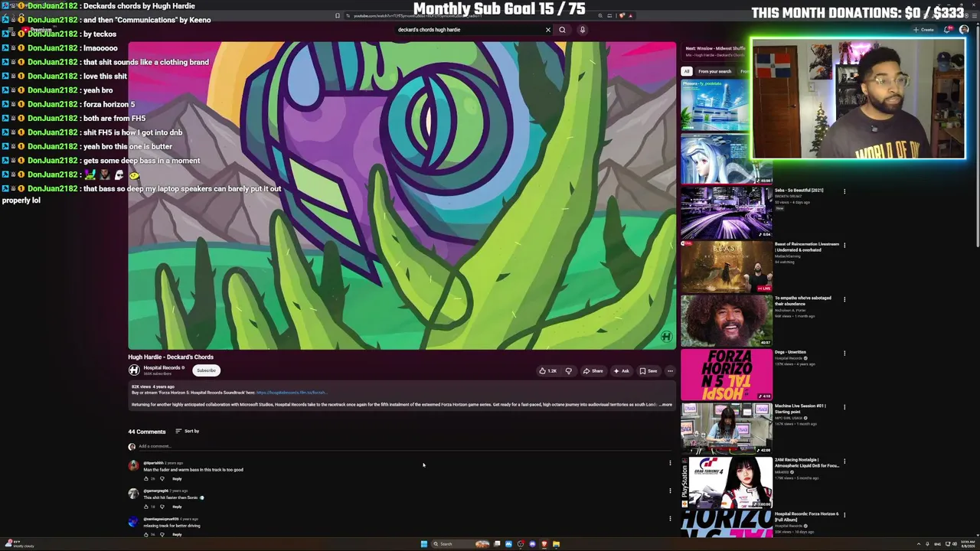This screenshot has width=980, height=551.
Task: Open options for 'Degs - Unwritten' video
Action: pyautogui.click(x=844, y=354)
